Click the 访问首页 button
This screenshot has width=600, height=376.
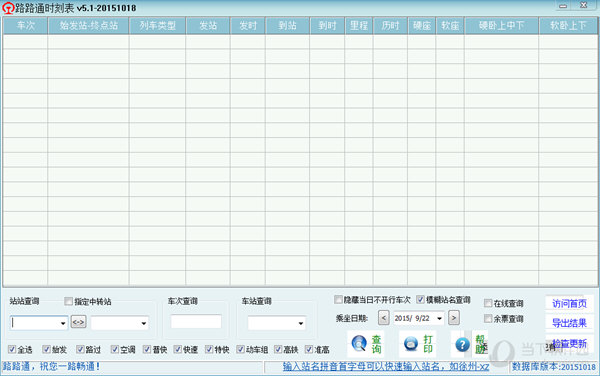point(569,304)
